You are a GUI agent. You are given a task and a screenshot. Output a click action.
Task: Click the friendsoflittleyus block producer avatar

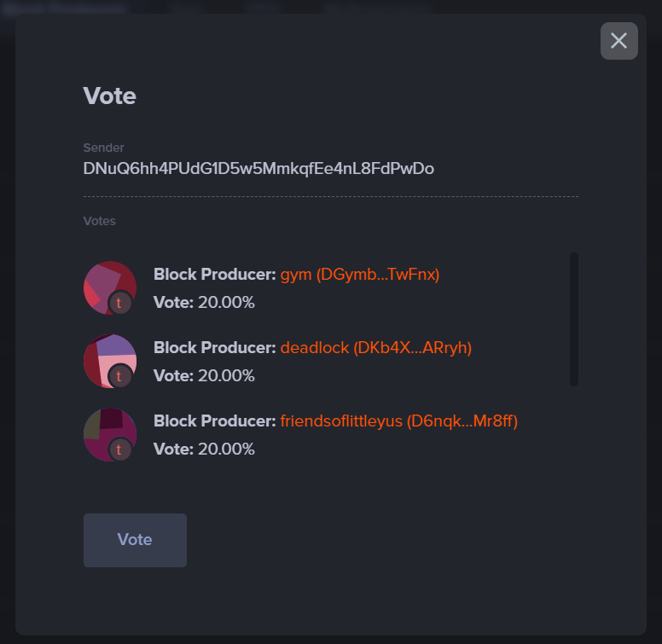click(x=110, y=434)
